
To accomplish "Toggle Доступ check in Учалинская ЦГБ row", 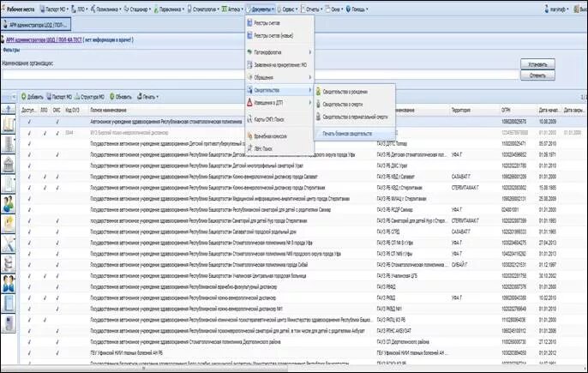I will point(29,276).
